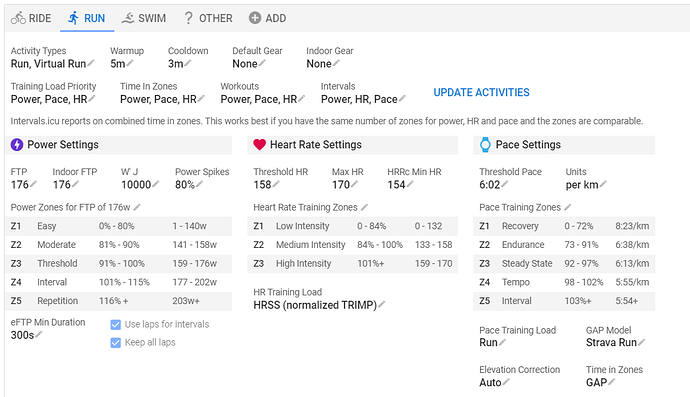Click pencil beside Threshold Pace 6:02
The height and width of the screenshot is (397, 690).
[504, 184]
